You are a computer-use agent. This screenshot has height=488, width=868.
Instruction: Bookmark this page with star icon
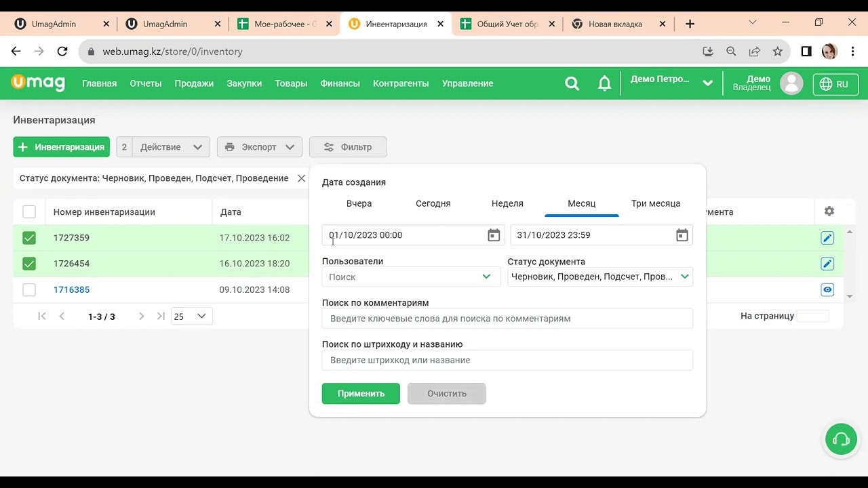tap(778, 52)
